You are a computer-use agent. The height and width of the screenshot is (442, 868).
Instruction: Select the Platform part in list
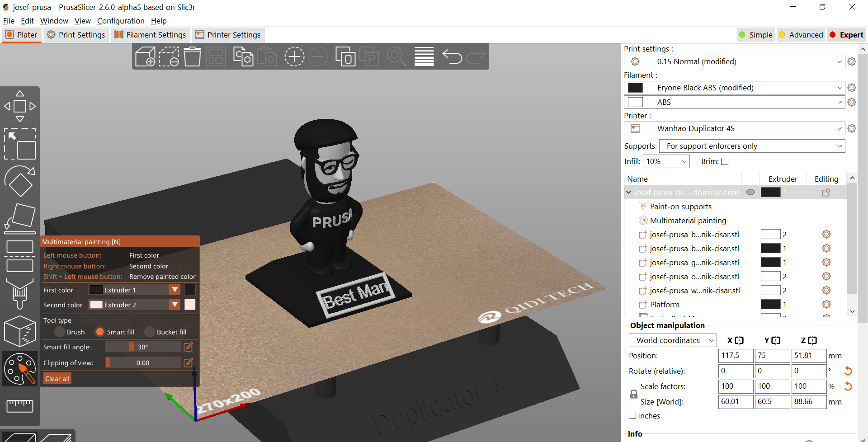665,305
